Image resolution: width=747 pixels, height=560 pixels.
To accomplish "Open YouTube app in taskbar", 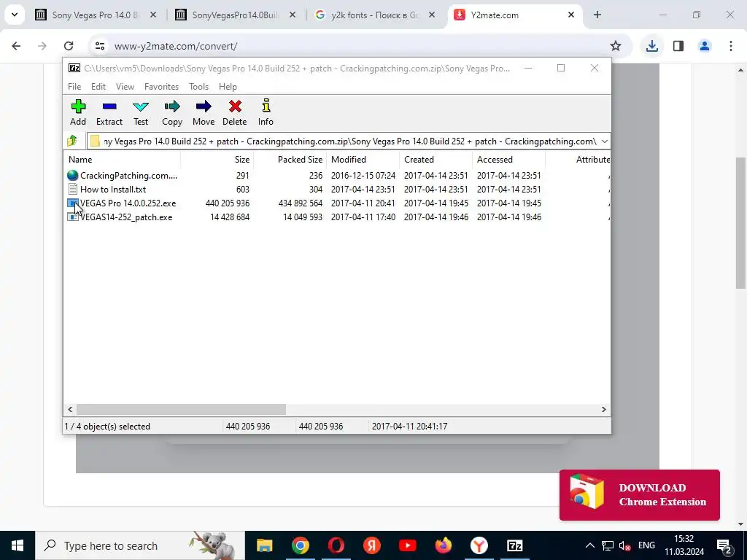I will (407, 545).
